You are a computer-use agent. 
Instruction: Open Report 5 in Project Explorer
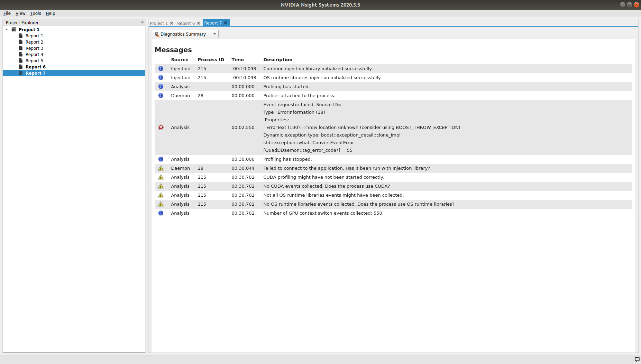tap(34, 61)
